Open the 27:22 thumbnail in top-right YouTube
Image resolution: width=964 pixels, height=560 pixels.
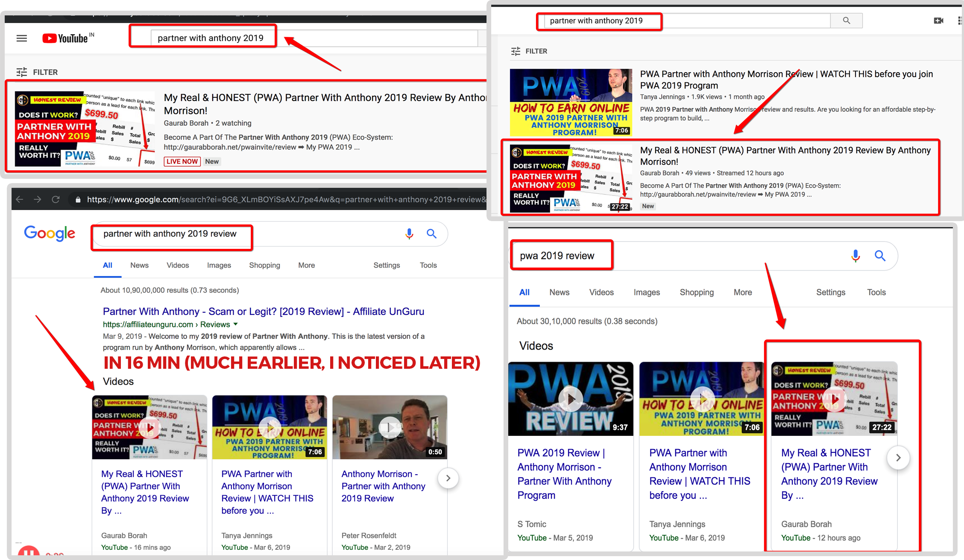(x=571, y=178)
